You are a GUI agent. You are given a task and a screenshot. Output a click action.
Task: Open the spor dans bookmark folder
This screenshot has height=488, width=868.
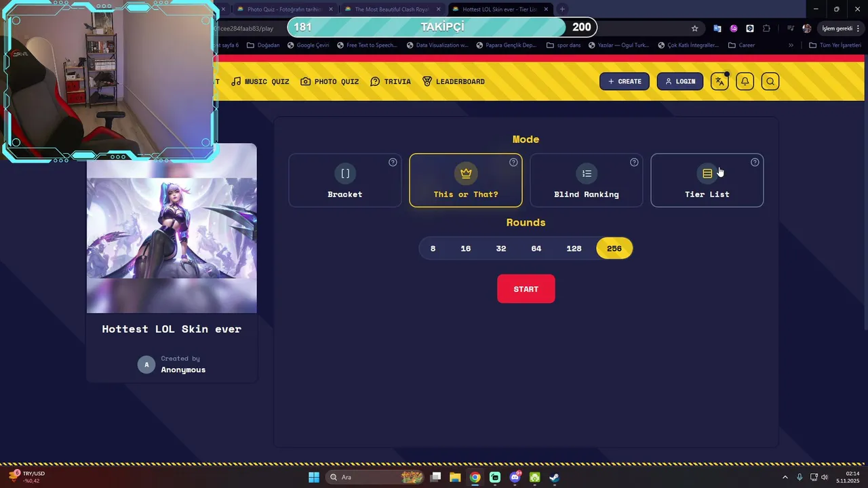(x=565, y=45)
